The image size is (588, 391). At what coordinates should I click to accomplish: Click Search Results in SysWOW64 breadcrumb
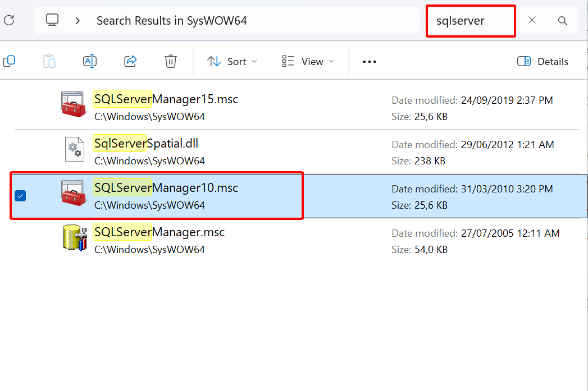171,21
